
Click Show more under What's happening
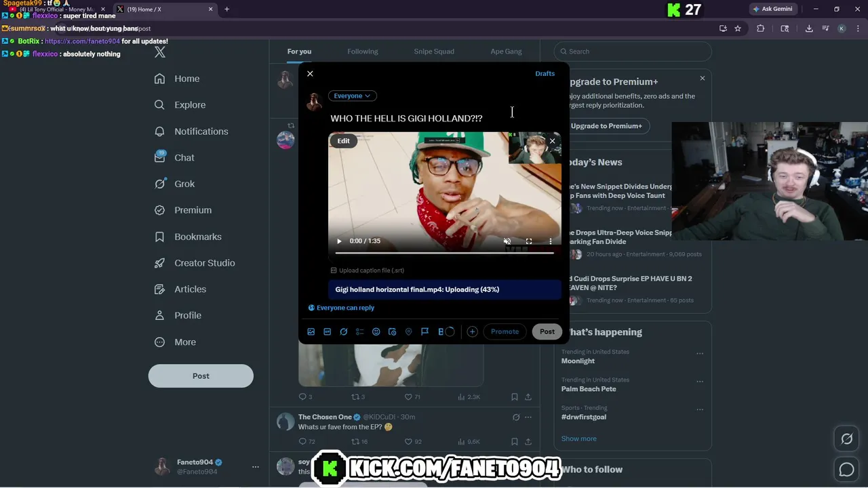pos(579,439)
